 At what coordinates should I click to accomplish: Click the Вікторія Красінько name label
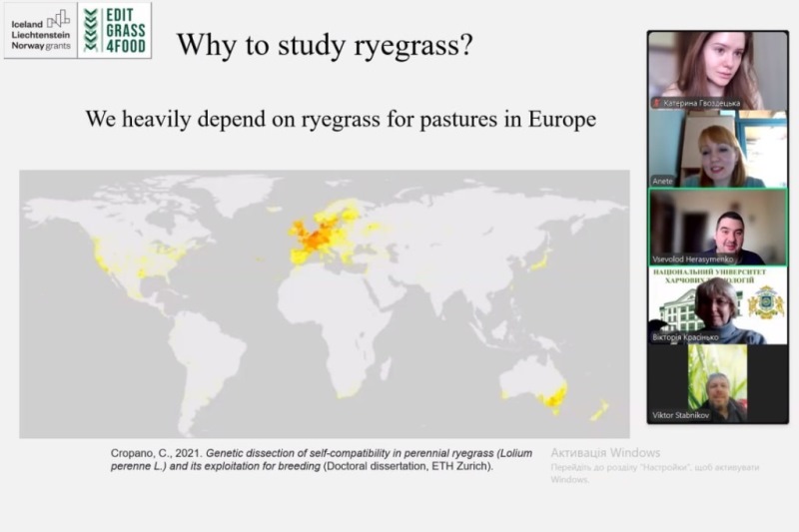688,338
